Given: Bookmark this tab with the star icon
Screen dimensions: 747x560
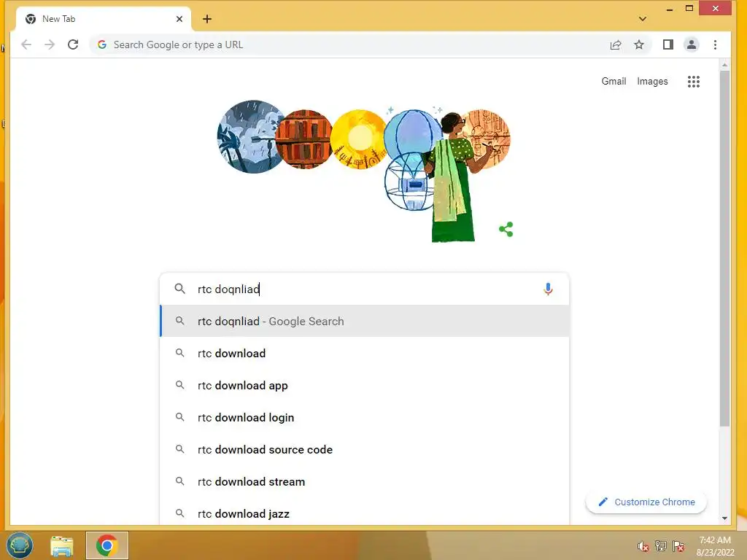Looking at the screenshot, I should pyautogui.click(x=639, y=44).
